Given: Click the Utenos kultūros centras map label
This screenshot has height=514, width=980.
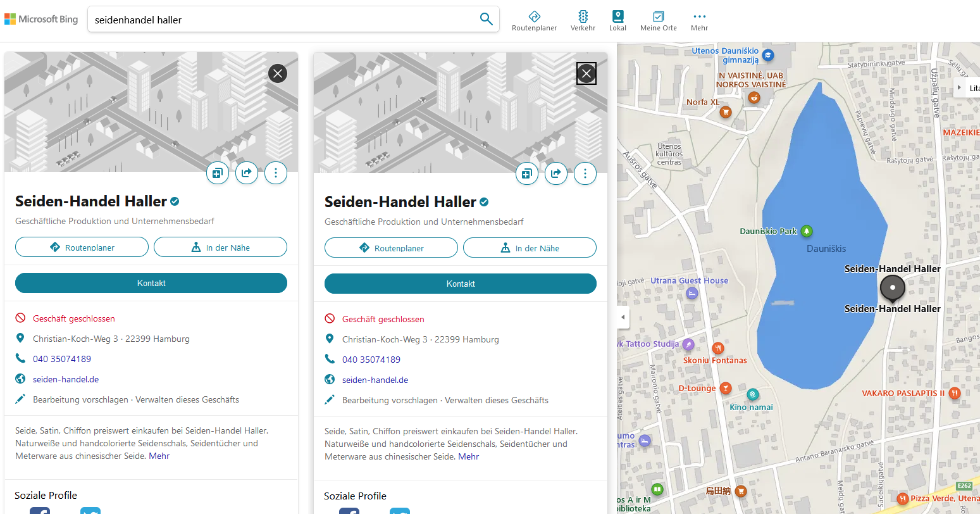Looking at the screenshot, I should coord(669,154).
